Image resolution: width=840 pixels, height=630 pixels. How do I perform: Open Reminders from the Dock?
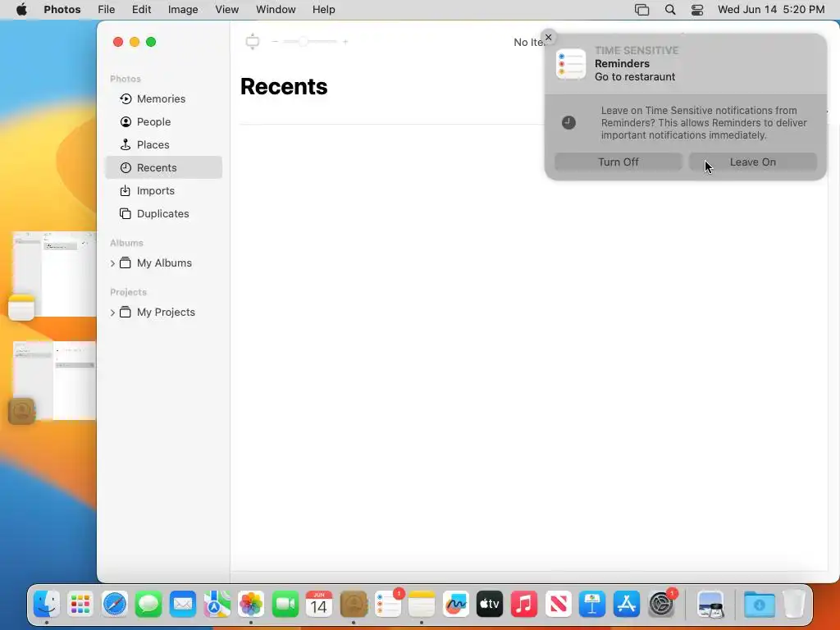pyautogui.click(x=388, y=605)
